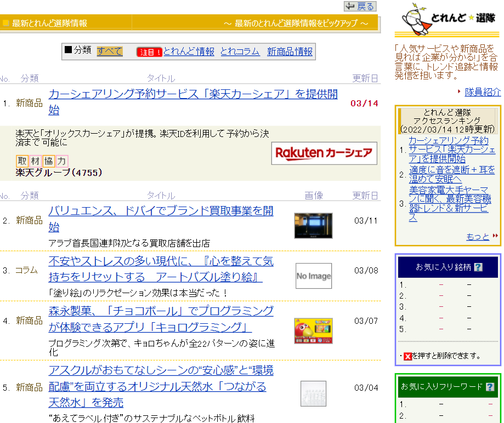
Task: Click the 更新日 column header above article 2
Action: (365, 195)
